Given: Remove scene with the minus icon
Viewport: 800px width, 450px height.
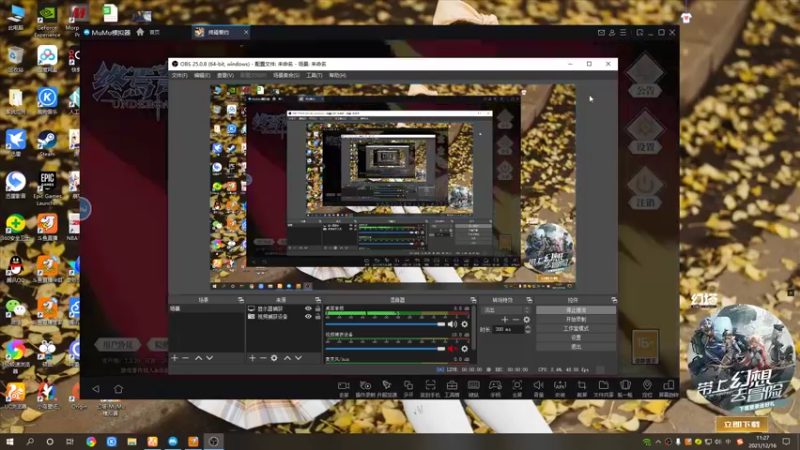Looking at the screenshot, I should (186, 358).
